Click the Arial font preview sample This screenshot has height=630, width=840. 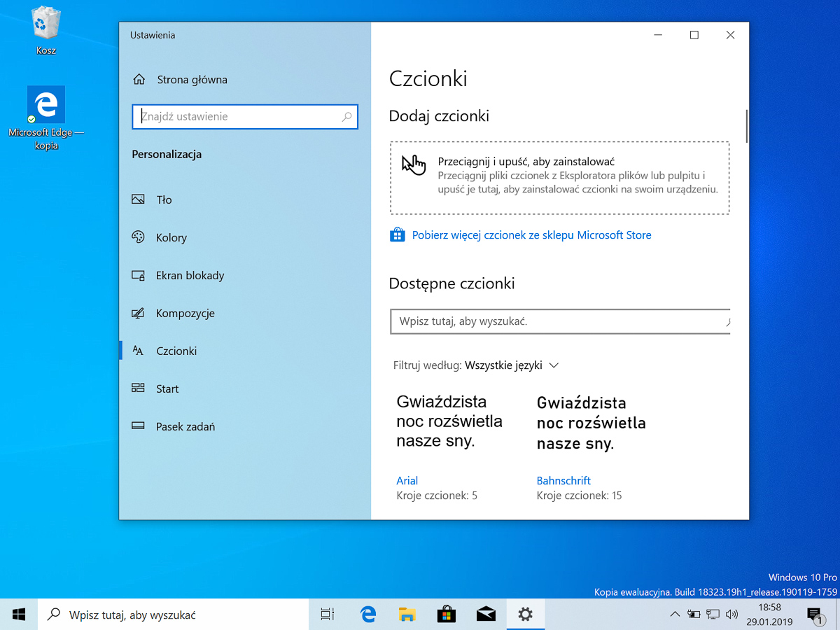pos(449,421)
